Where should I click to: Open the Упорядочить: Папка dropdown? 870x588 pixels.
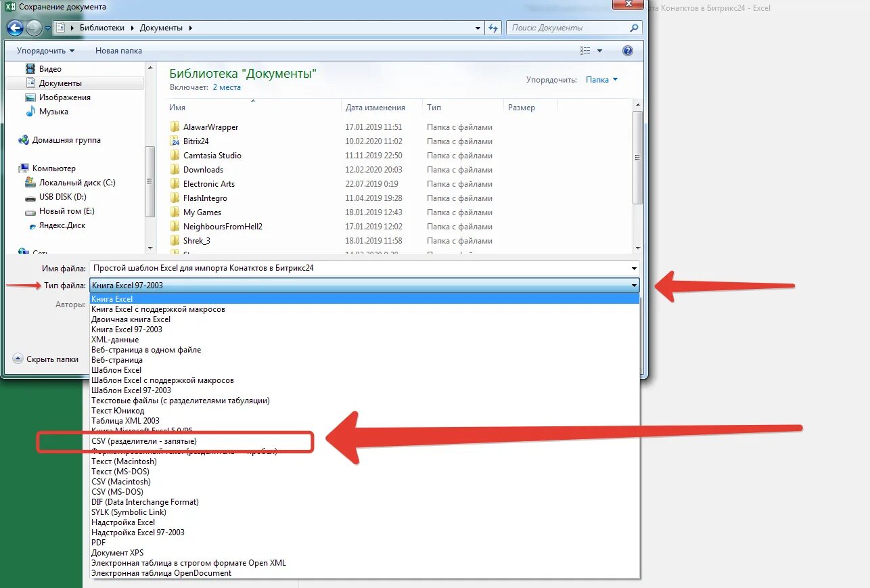coord(601,80)
